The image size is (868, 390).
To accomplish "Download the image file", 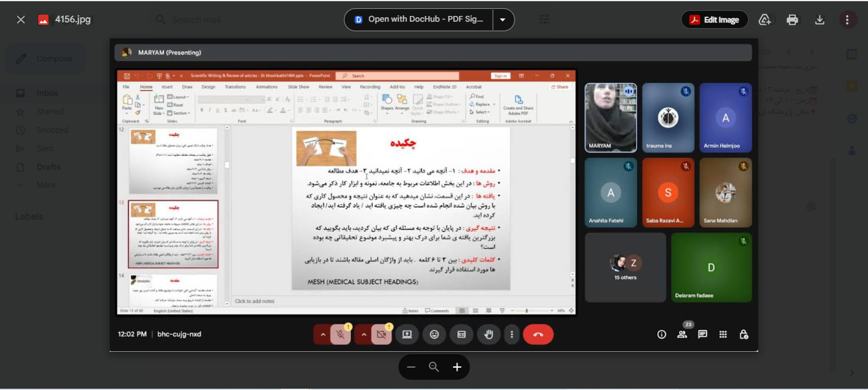I will point(820,20).
